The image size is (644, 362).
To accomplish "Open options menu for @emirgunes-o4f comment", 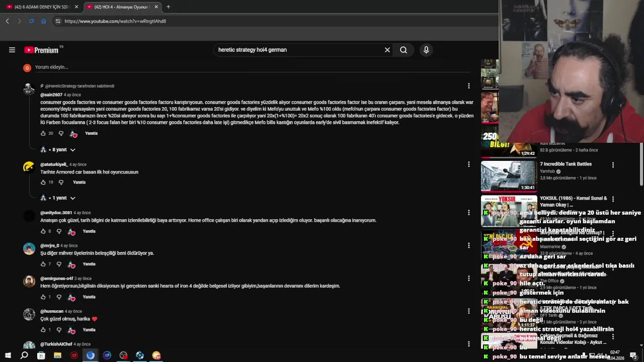I will [x=468, y=278].
